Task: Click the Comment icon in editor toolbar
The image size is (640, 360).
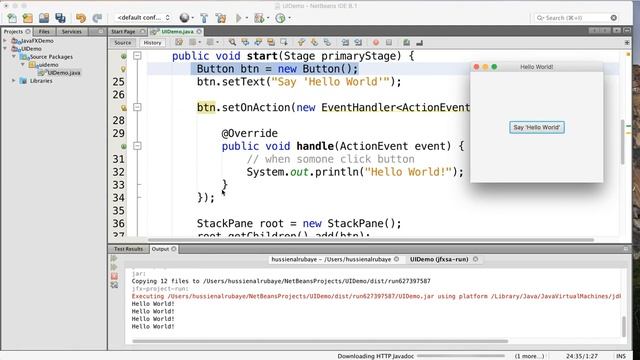Action: pyautogui.click(x=407, y=42)
